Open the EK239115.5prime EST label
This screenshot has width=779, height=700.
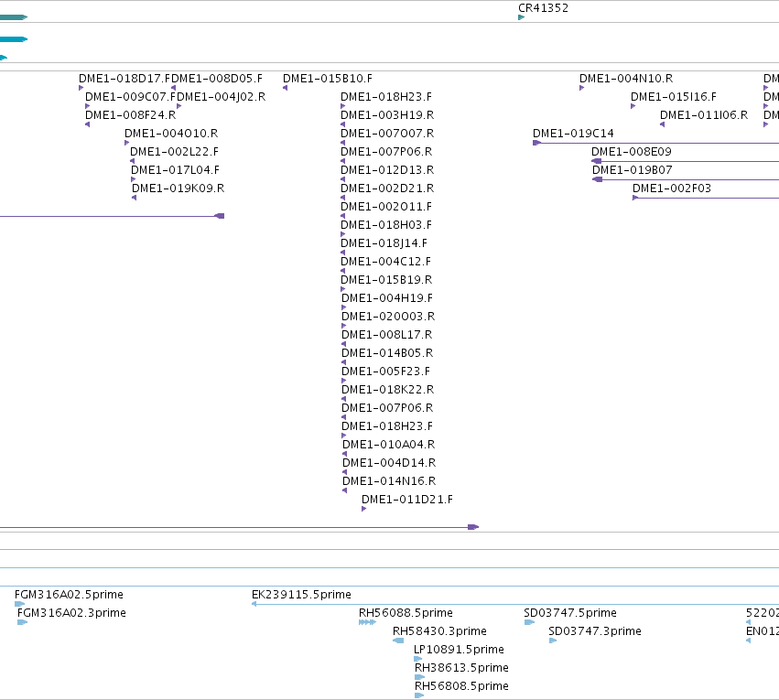click(x=301, y=595)
